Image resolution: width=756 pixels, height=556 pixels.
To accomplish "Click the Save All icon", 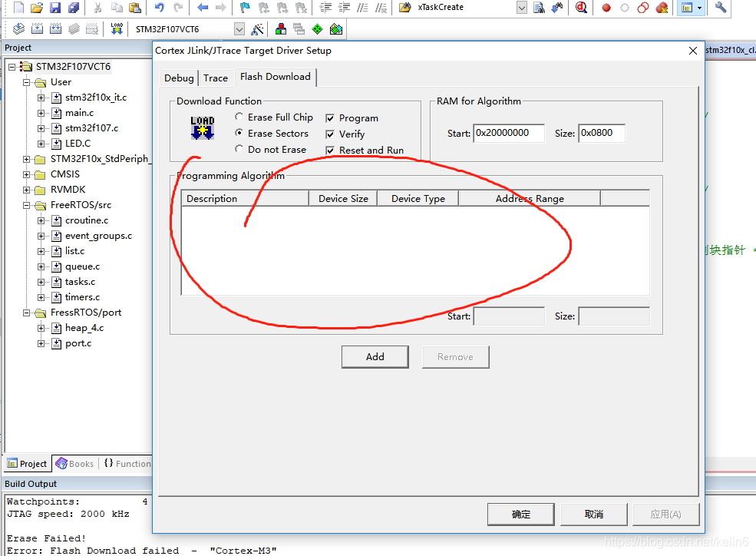I will click(74, 7).
